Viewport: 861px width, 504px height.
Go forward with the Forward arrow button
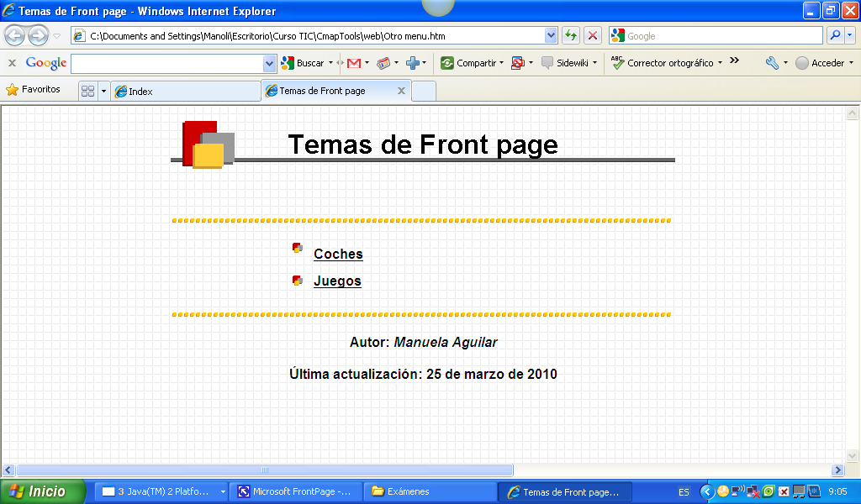point(38,35)
